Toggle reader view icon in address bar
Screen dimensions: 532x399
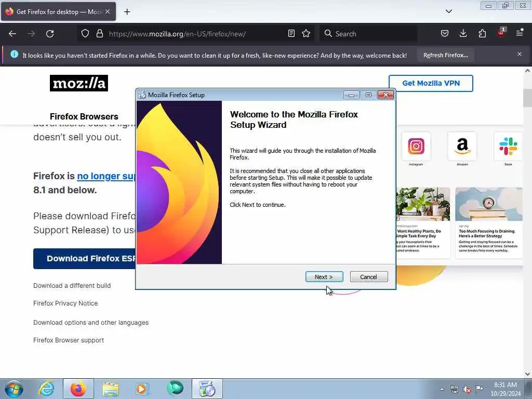[x=291, y=33]
